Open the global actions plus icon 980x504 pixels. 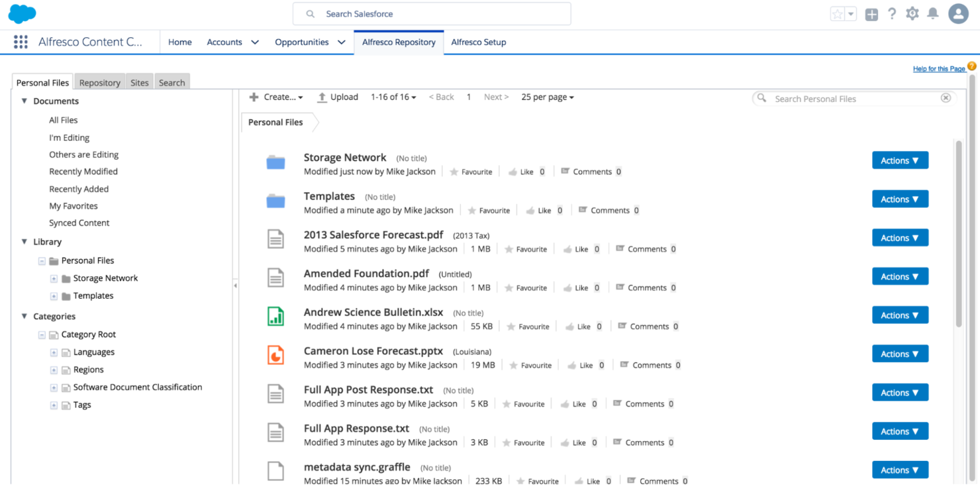871,14
